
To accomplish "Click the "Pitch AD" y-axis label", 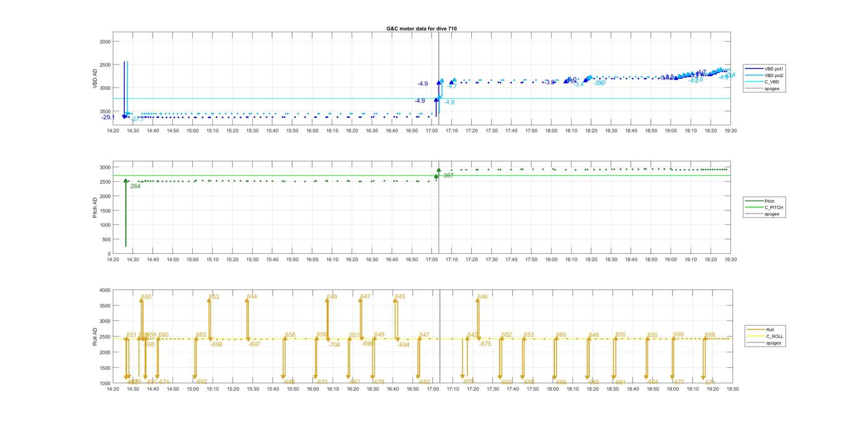I will pyautogui.click(x=95, y=209).
